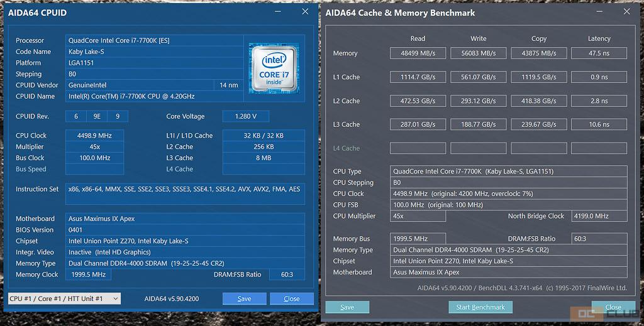
Task: Click Bus Clock value 100.0 MHz
Action: pyautogui.click(x=94, y=158)
